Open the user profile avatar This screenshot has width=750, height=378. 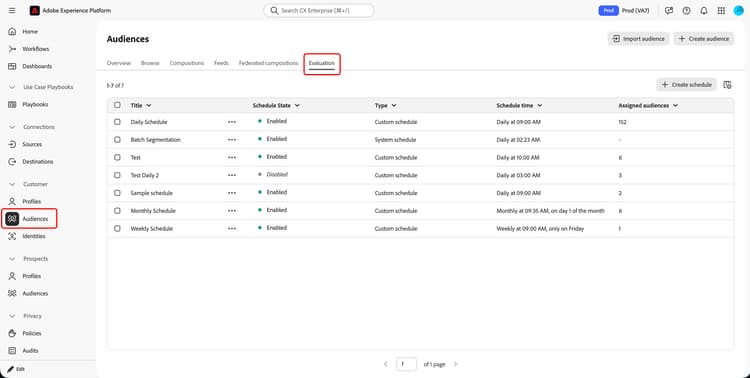[x=739, y=11]
